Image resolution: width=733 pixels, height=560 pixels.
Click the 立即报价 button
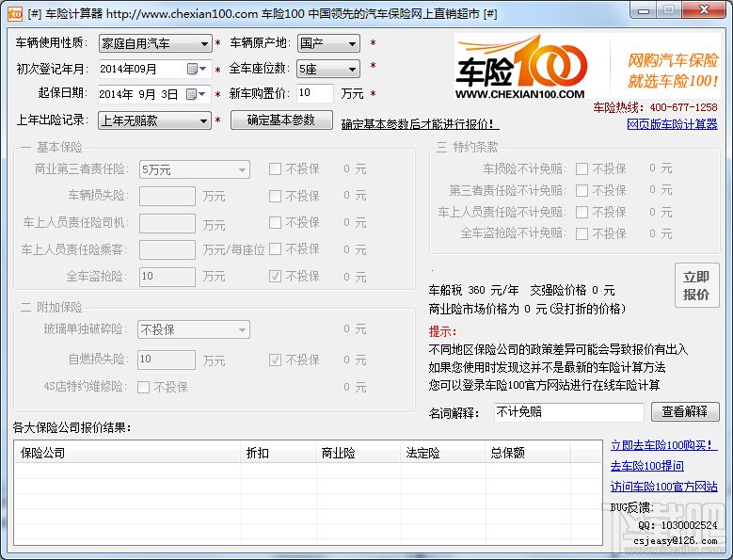tap(696, 285)
